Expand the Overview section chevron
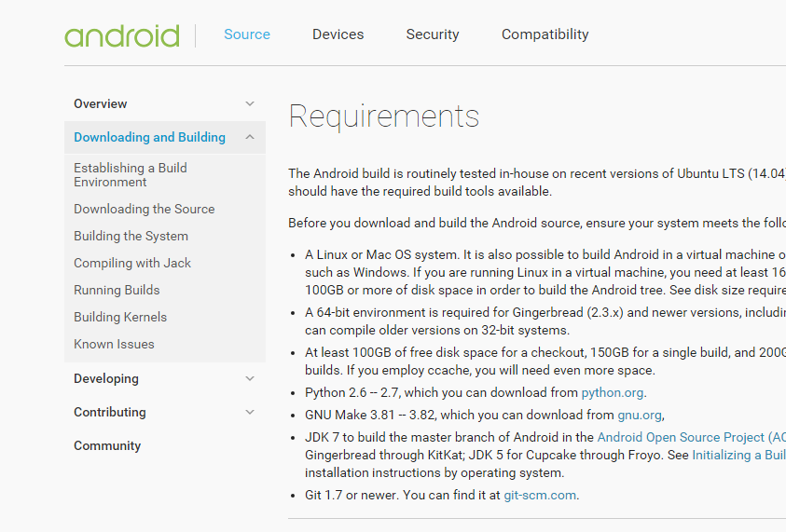Image resolution: width=786 pixels, height=532 pixels. click(250, 103)
